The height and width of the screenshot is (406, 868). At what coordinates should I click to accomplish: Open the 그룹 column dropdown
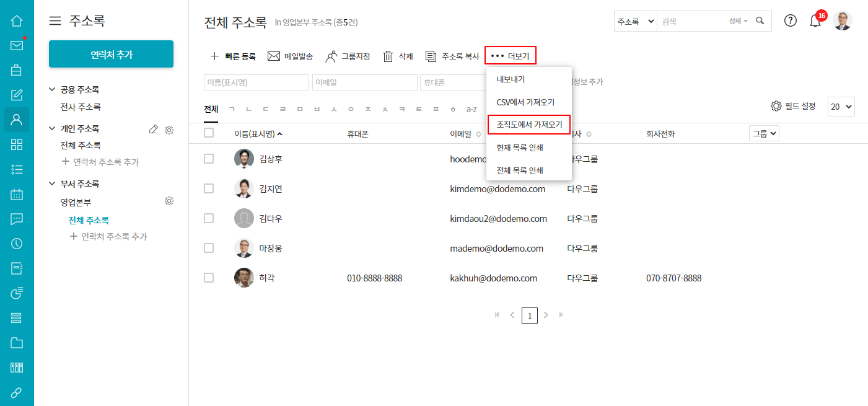pyautogui.click(x=764, y=133)
